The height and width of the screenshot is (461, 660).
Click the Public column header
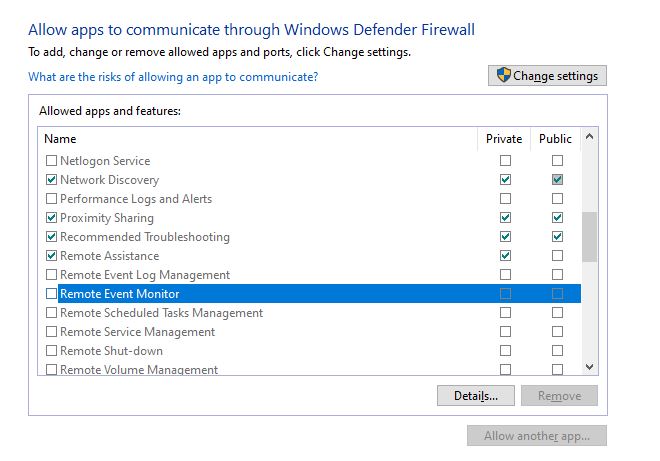555,139
